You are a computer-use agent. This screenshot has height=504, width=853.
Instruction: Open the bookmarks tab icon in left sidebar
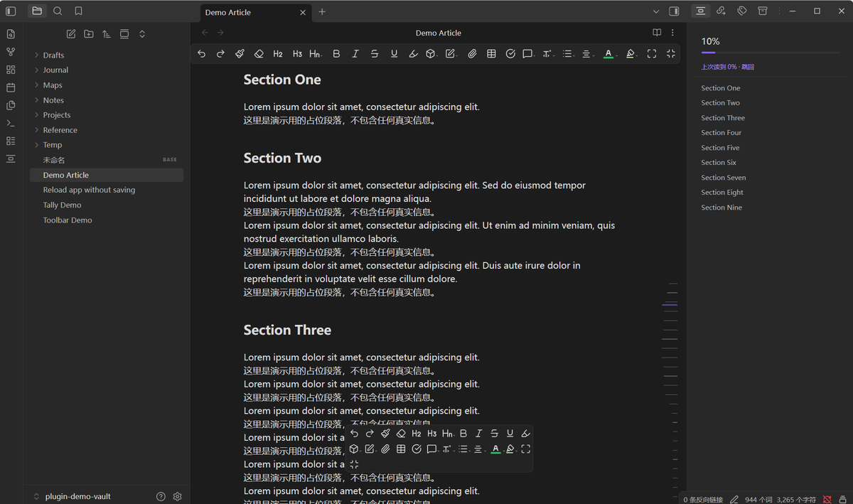[x=78, y=11]
